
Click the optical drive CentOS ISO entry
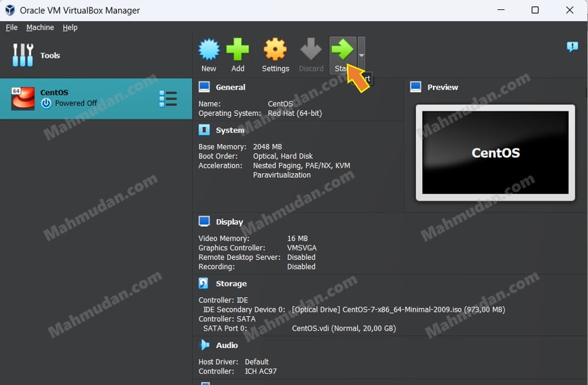(398, 309)
